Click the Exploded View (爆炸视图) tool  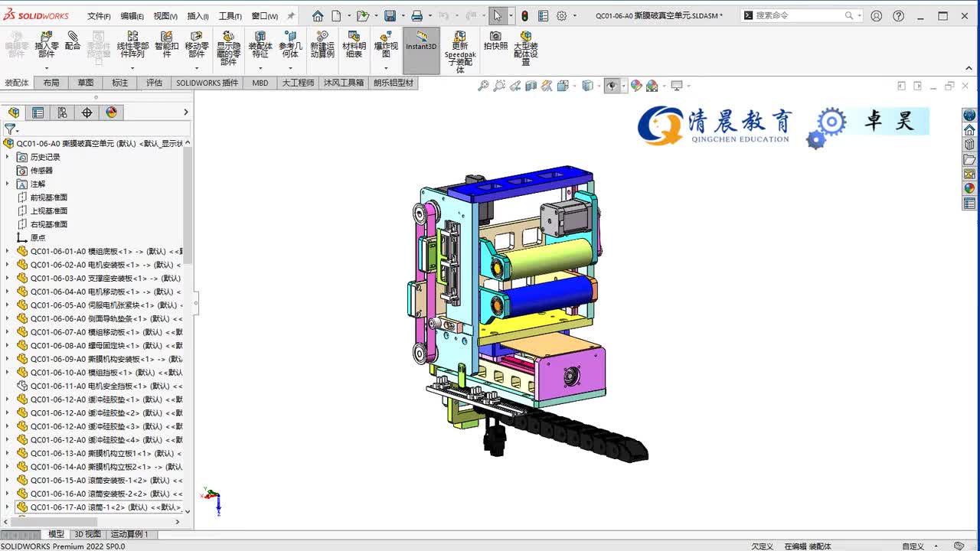pos(386,44)
